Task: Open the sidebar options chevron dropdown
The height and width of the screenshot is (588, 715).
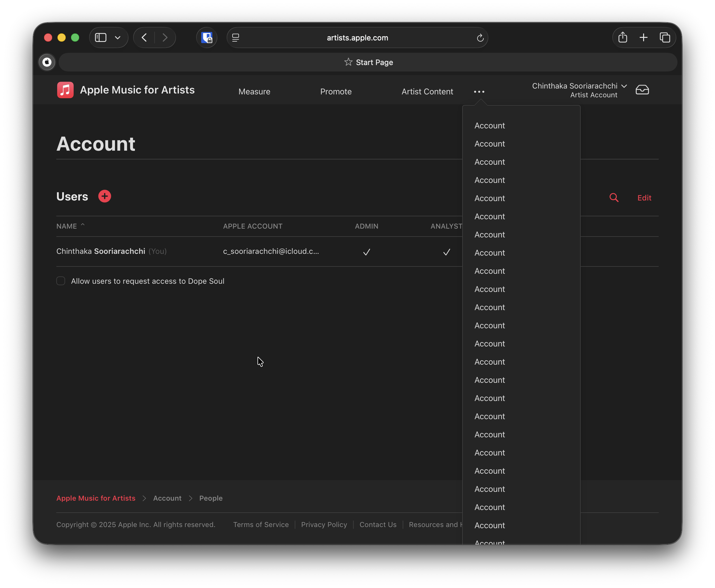Action: [118, 38]
